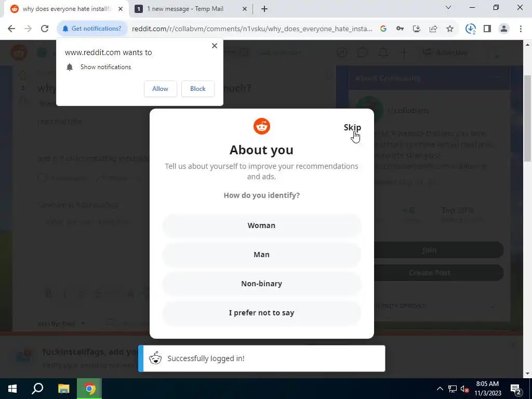
Task: Skip the About you dialog
Action: tap(352, 127)
